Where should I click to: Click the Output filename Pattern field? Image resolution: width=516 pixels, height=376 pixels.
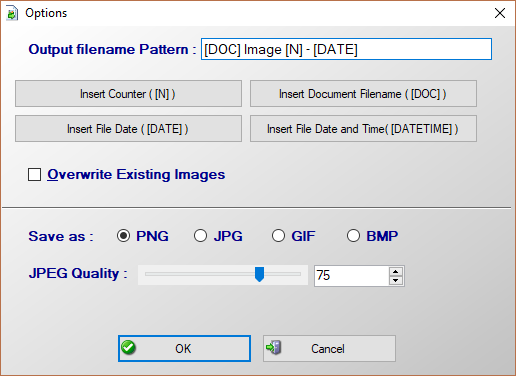[346, 49]
